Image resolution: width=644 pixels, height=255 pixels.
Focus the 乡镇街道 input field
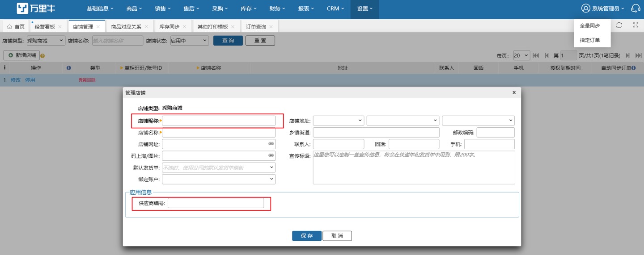click(x=376, y=133)
